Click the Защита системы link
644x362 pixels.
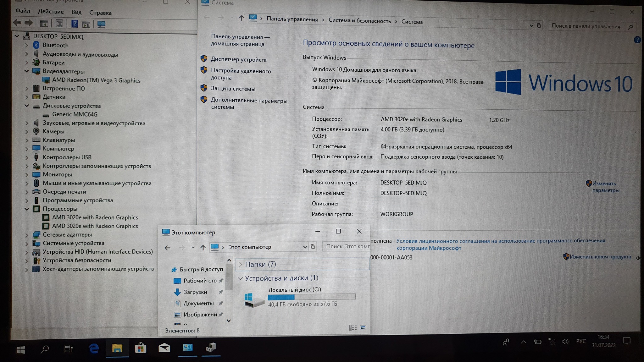click(233, 89)
